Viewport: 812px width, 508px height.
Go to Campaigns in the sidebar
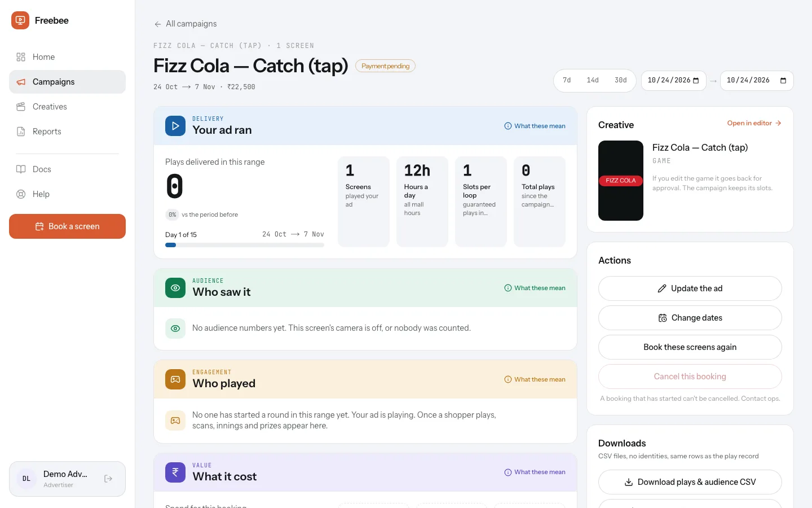coord(67,82)
